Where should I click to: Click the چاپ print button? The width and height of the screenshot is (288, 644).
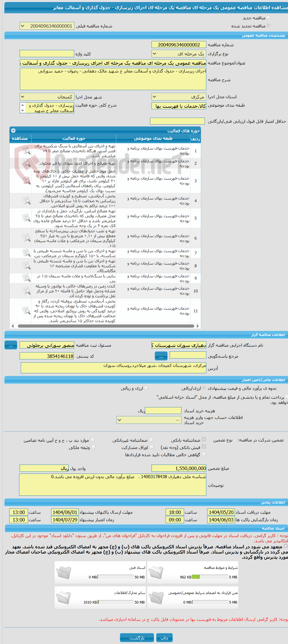[x=164, y=638]
